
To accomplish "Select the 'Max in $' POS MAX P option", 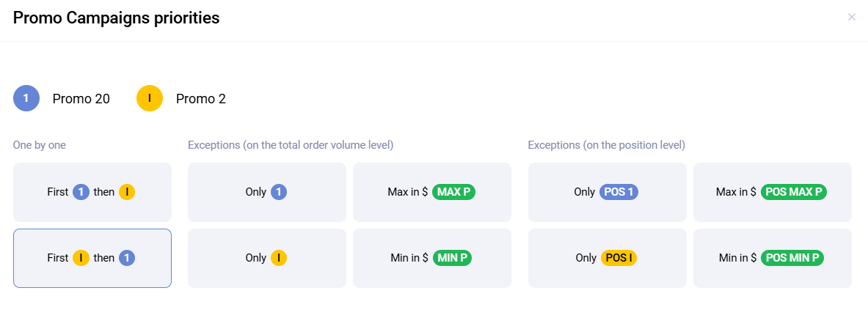I will pos(772,192).
